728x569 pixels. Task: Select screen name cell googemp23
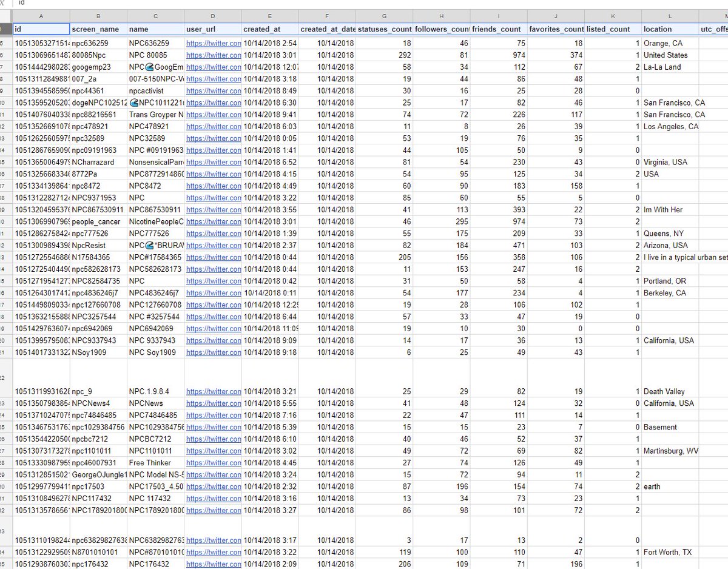point(98,67)
